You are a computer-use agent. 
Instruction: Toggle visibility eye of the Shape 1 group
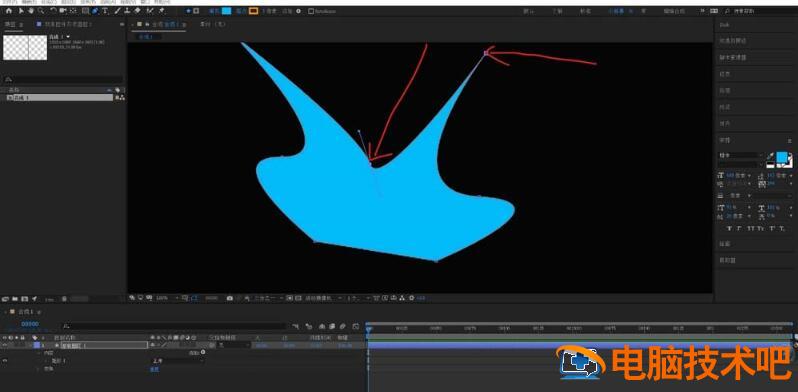[5, 360]
